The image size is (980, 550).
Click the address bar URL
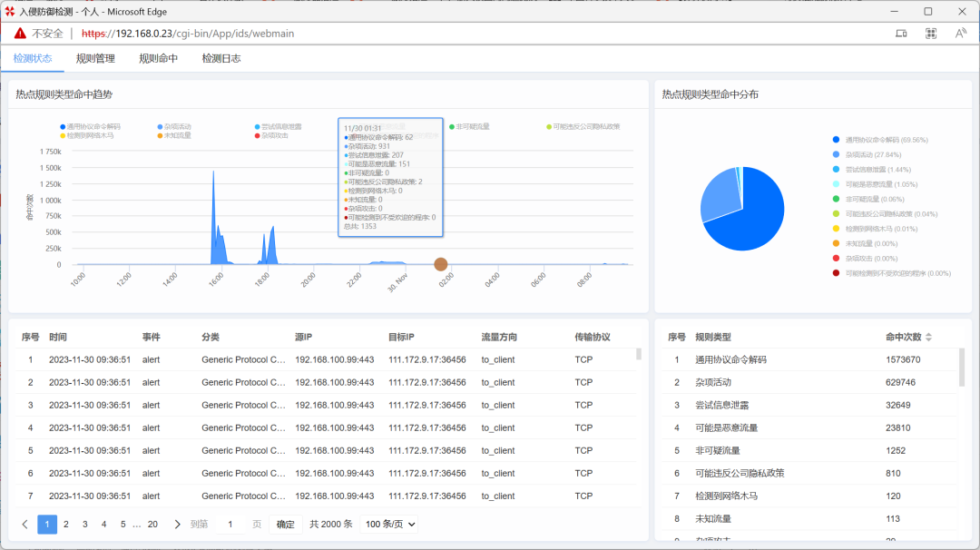point(188,33)
